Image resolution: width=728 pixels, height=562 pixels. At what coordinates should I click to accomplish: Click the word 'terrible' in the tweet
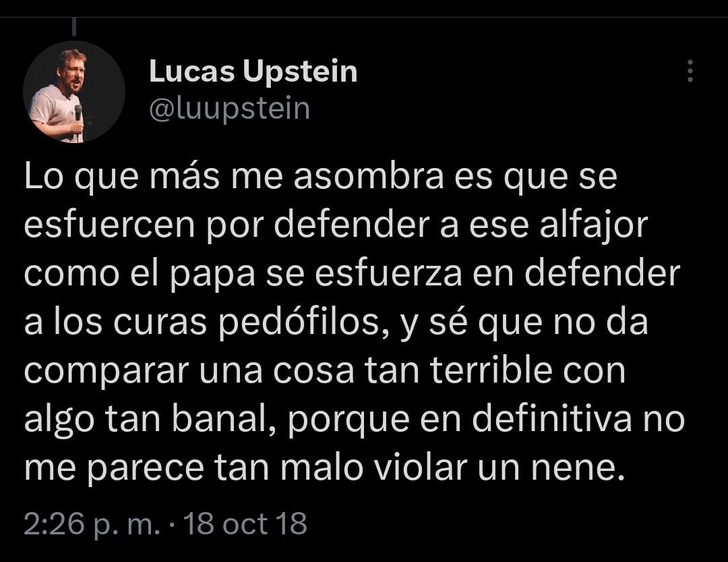pyautogui.click(x=491, y=370)
